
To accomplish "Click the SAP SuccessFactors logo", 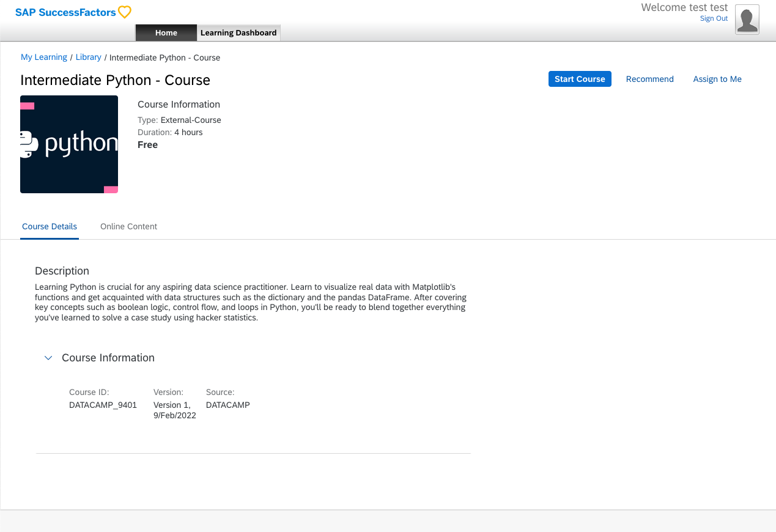I will 65,12.
